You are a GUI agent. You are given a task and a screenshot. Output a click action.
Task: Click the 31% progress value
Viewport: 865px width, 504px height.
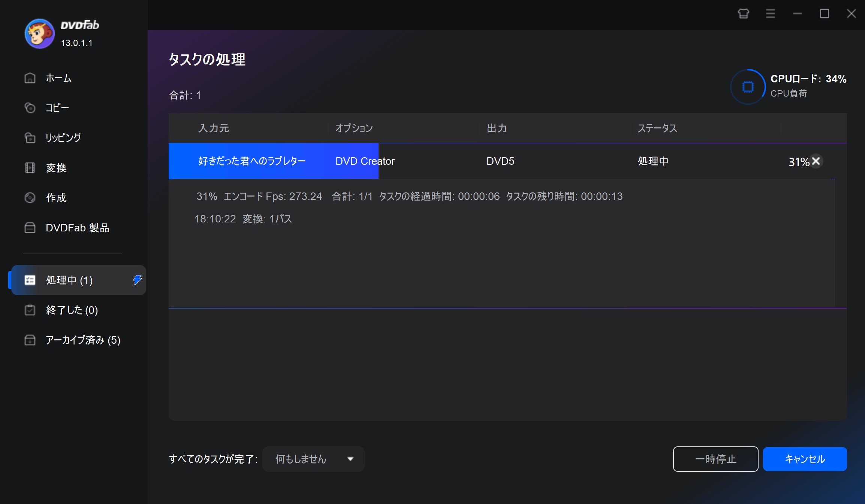click(x=799, y=162)
